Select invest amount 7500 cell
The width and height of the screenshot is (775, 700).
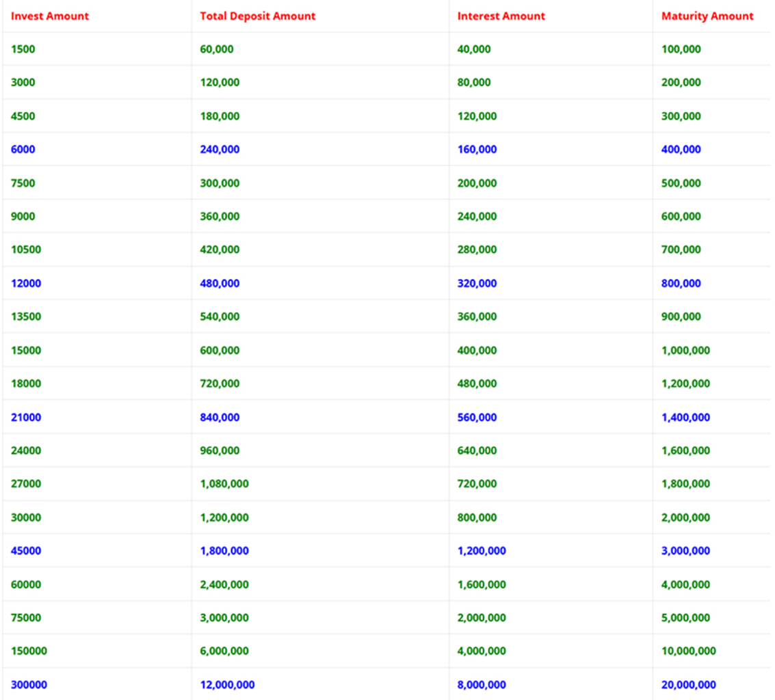(23, 183)
